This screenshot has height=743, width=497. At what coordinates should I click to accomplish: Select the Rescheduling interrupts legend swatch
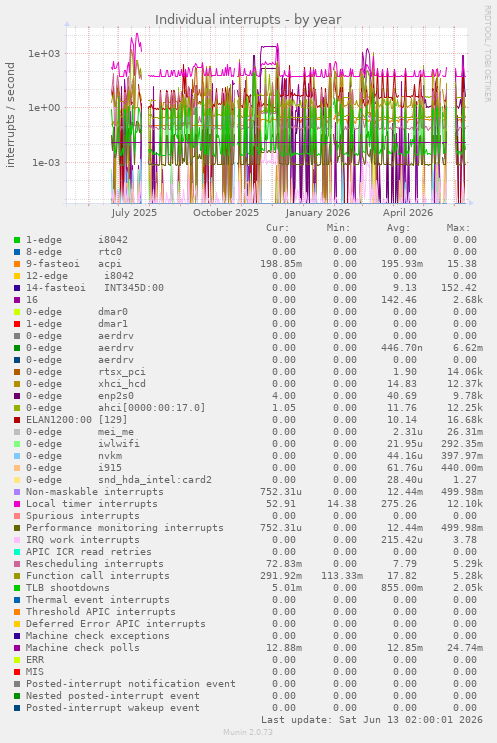click(17, 564)
